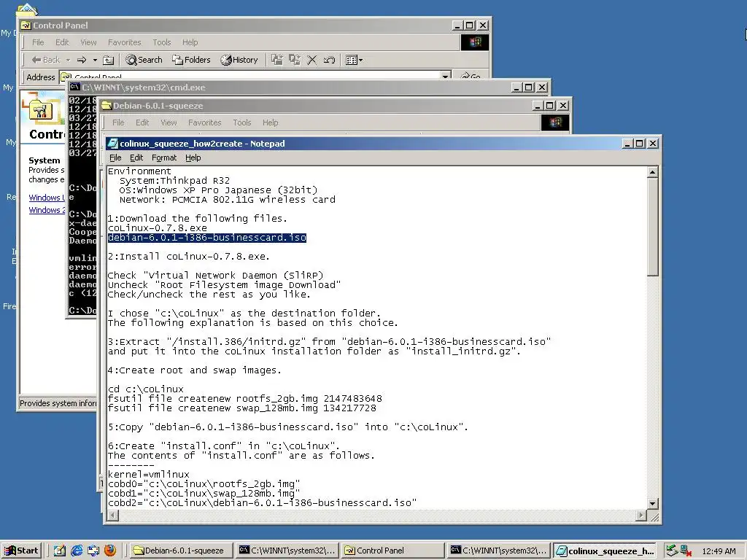This screenshot has width=747, height=560.
Task: Open File menu in Control Panel window
Action: click(x=38, y=42)
